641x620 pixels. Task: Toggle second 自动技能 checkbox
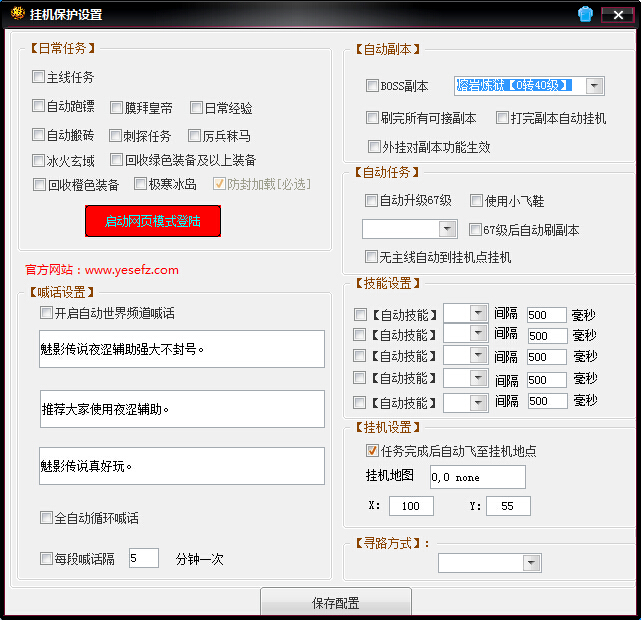tap(359, 335)
